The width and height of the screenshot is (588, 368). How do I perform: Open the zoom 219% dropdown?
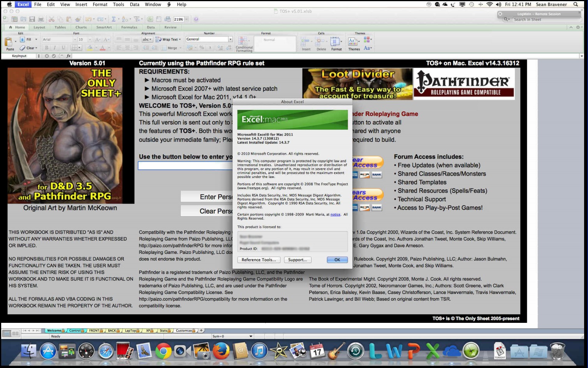[187, 19]
